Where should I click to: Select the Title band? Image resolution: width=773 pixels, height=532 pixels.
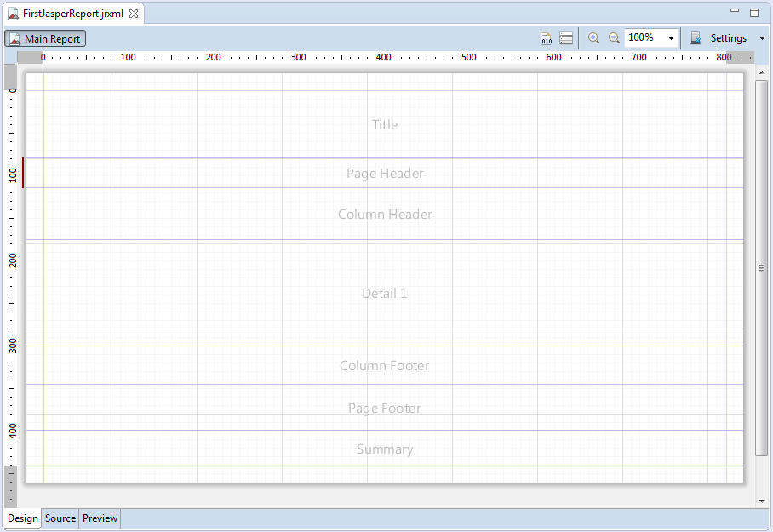[x=385, y=124]
